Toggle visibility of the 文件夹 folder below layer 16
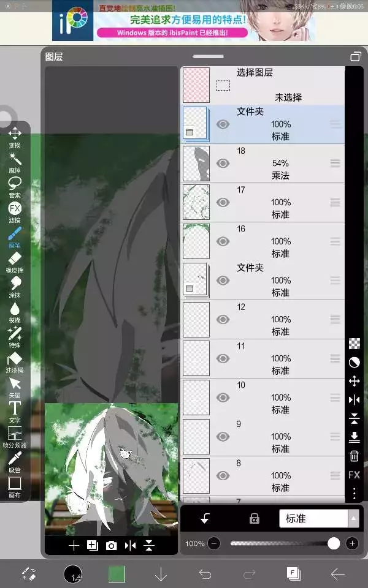Viewport: 368px width, 588px height. 223,281
